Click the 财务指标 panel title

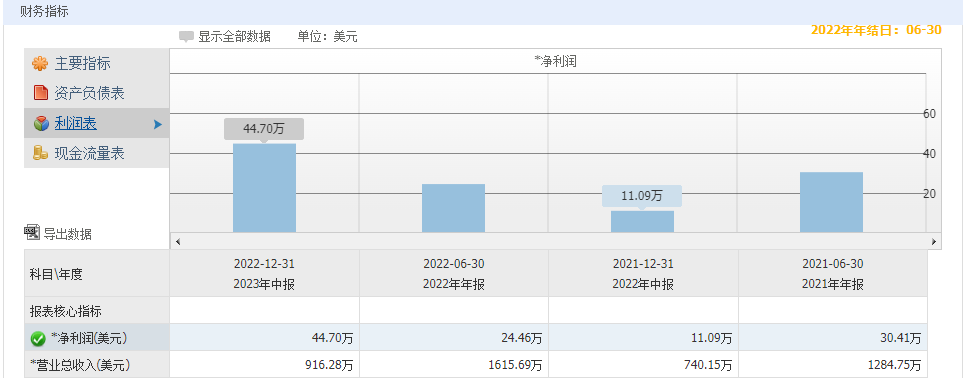point(44,11)
